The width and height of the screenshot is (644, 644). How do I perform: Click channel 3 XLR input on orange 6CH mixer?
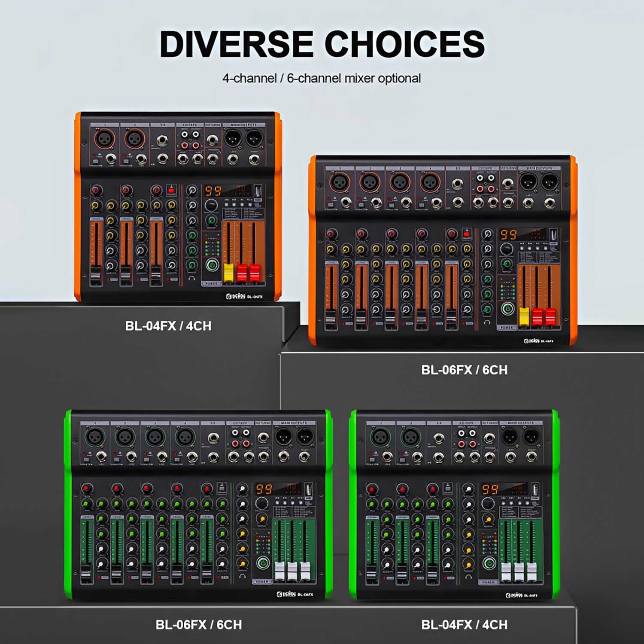(x=400, y=182)
